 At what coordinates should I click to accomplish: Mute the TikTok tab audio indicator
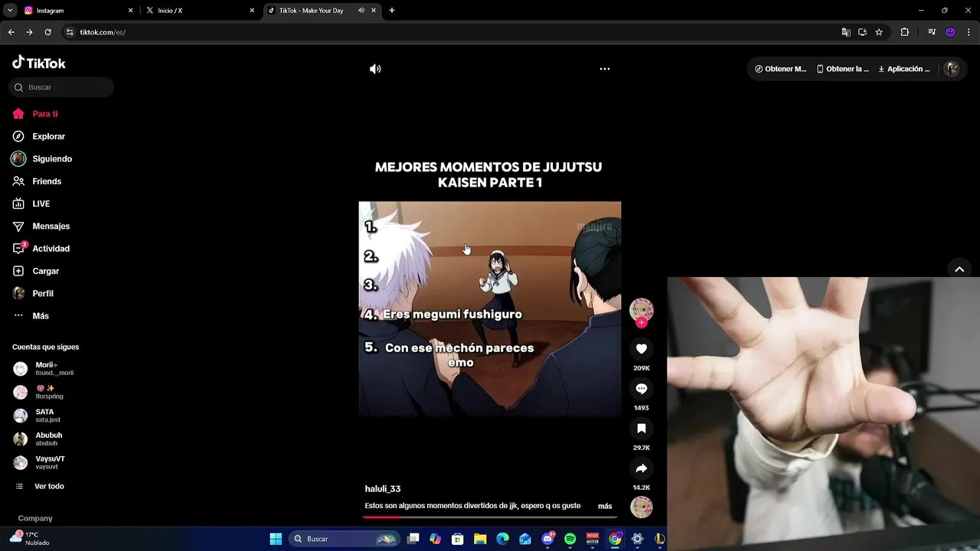click(x=361, y=11)
